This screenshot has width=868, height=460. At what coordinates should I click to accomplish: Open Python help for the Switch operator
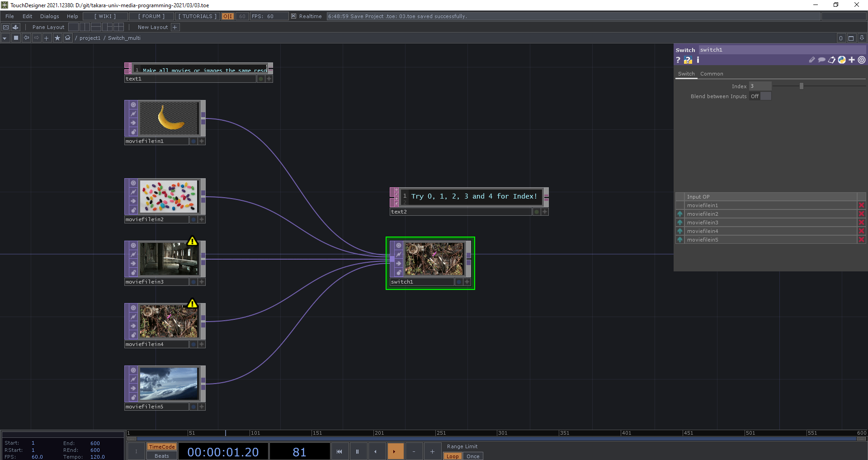click(688, 60)
